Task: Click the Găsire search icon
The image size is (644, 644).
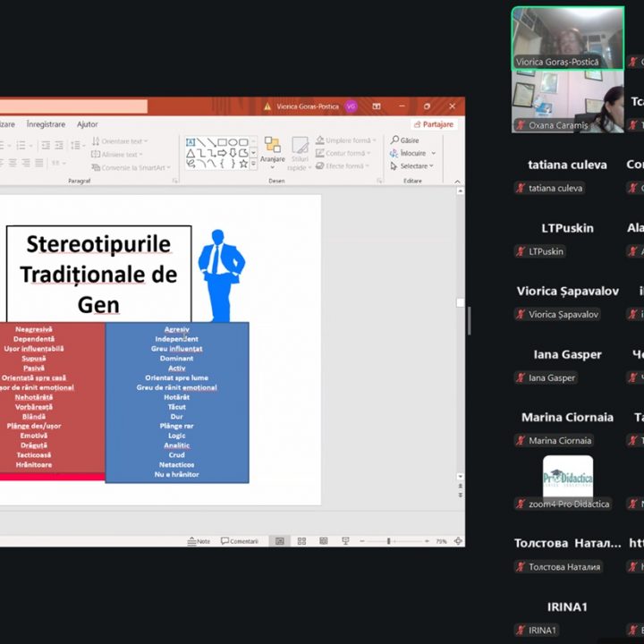Action: (x=405, y=140)
